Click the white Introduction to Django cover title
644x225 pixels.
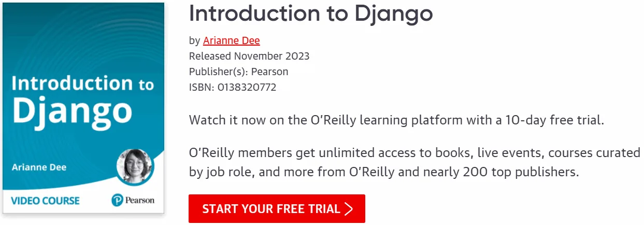click(x=83, y=99)
